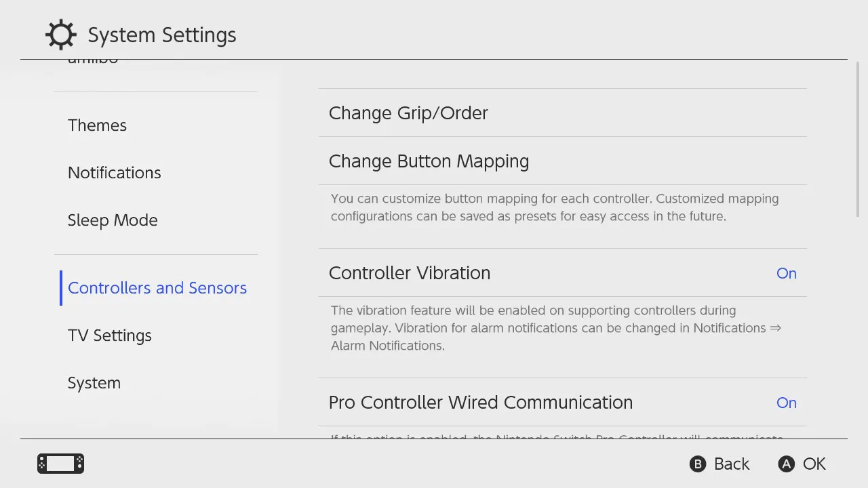
Task: Turn off the Controller Vibration On value
Action: tap(786, 273)
